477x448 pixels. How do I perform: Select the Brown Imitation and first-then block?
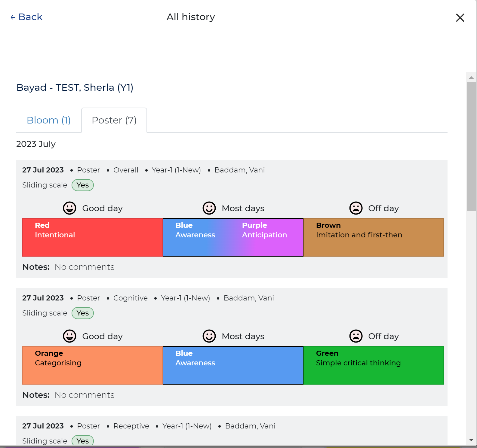coord(374,237)
